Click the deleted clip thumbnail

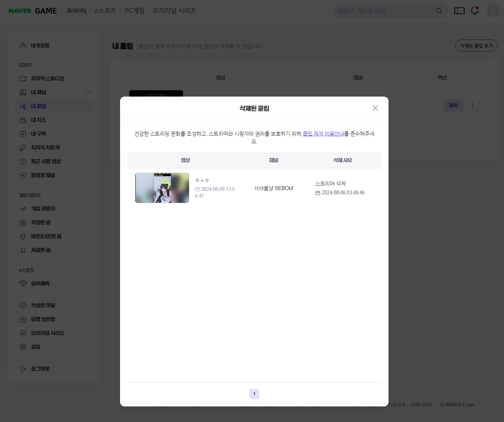(162, 188)
